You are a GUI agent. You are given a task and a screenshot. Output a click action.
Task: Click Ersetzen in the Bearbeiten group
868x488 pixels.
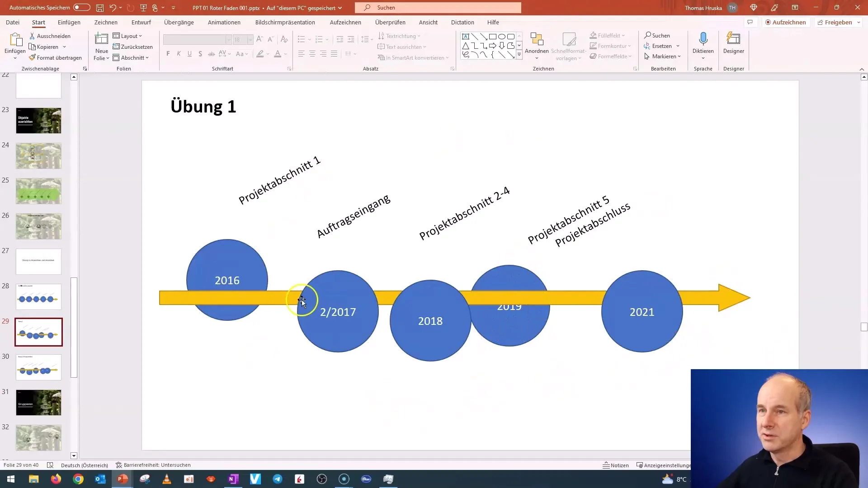662,46
